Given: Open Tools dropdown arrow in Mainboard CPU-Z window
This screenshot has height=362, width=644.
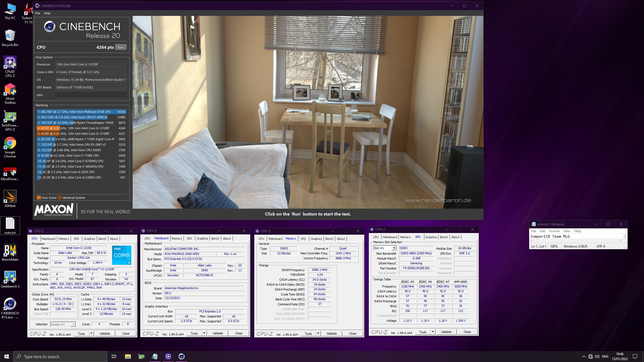Looking at the screenshot, I should pos(204,333).
